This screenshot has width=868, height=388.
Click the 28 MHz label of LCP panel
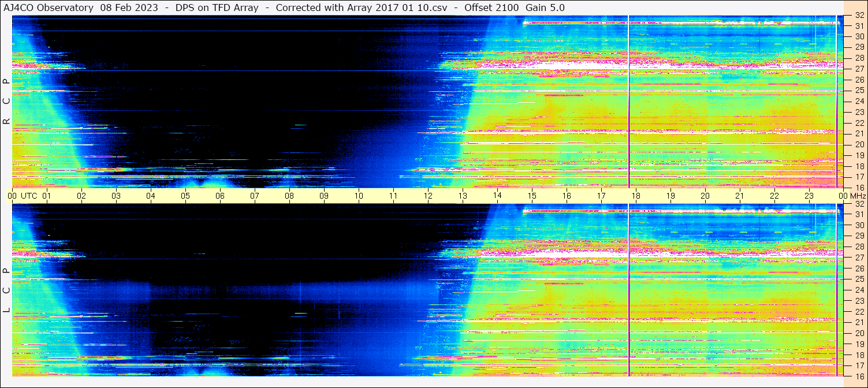(859, 247)
